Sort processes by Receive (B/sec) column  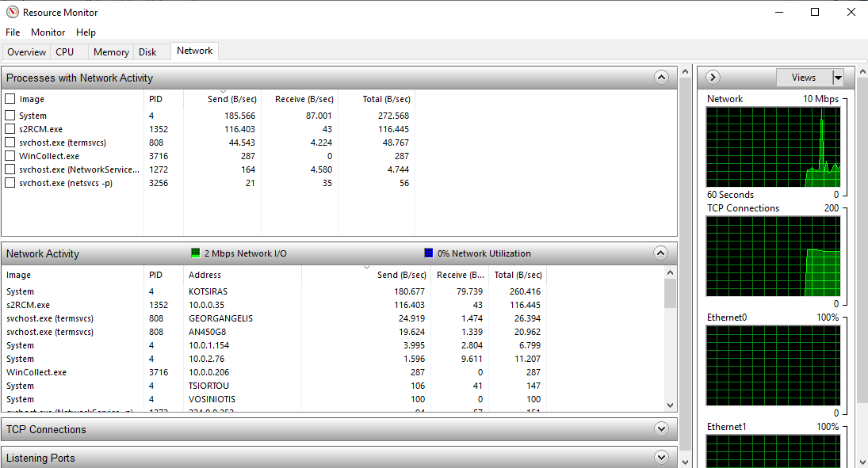click(x=300, y=99)
